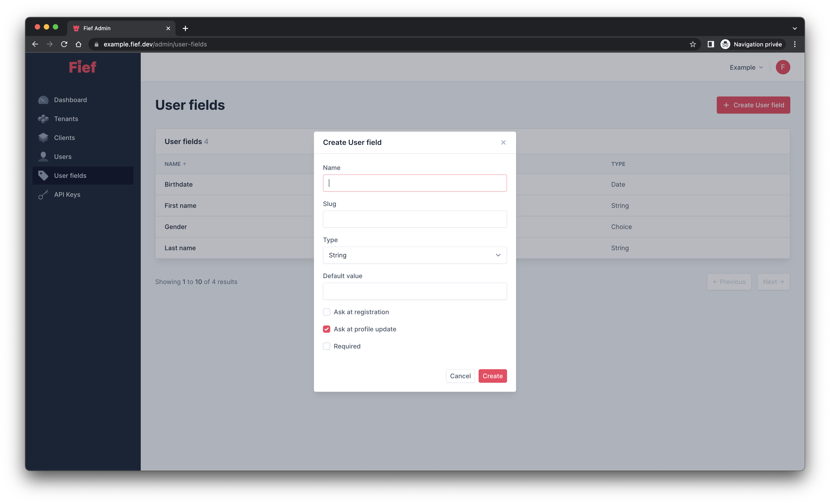
Task: Click the Tenants icon in sidebar
Action: pyautogui.click(x=44, y=118)
